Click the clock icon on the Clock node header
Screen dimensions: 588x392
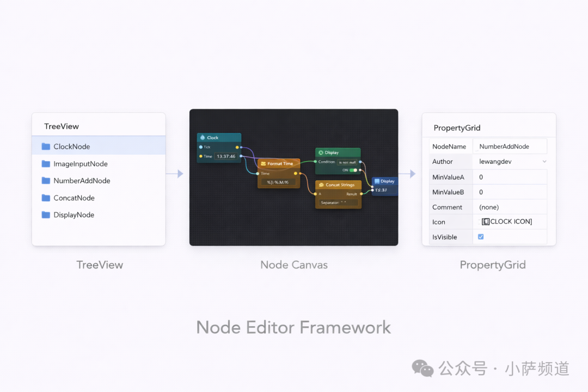tap(203, 138)
